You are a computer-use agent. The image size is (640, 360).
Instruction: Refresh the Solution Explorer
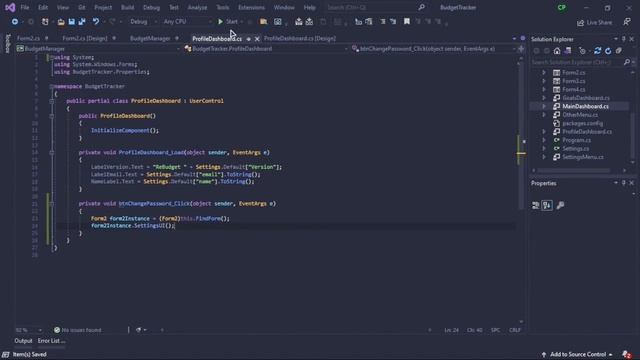click(x=608, y=51)
